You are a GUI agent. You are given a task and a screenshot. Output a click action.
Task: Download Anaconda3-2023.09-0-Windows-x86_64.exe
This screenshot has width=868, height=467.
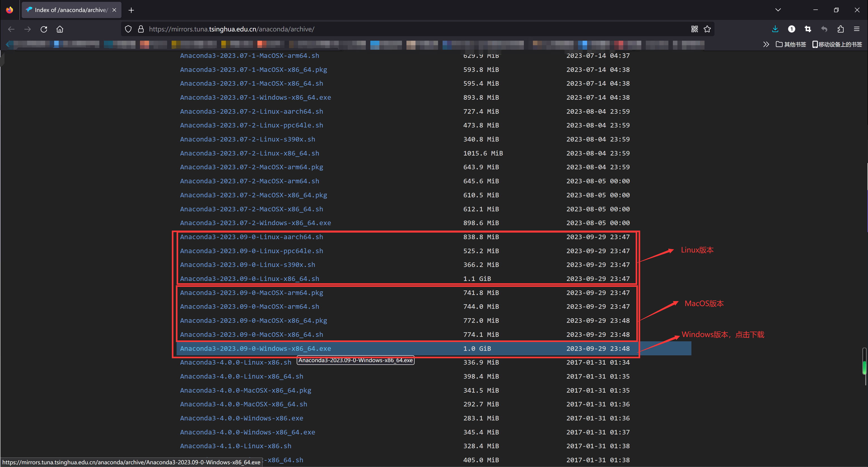click(255, 349)
